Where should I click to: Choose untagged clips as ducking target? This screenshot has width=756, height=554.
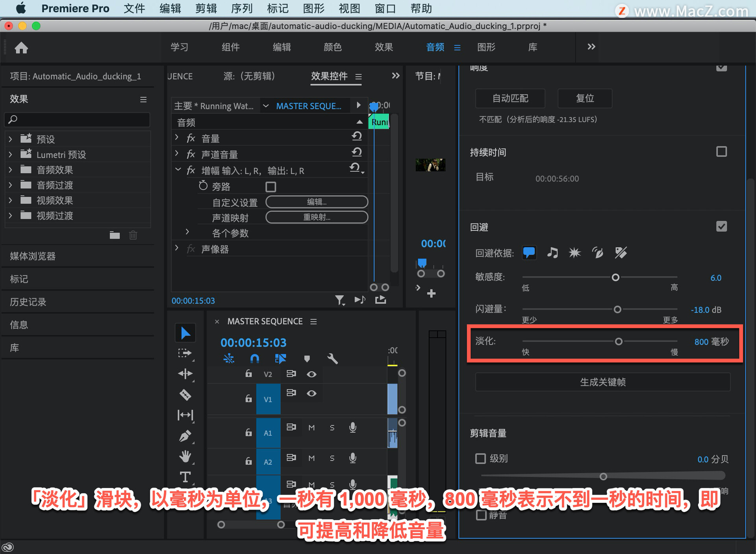click(621, 252)
